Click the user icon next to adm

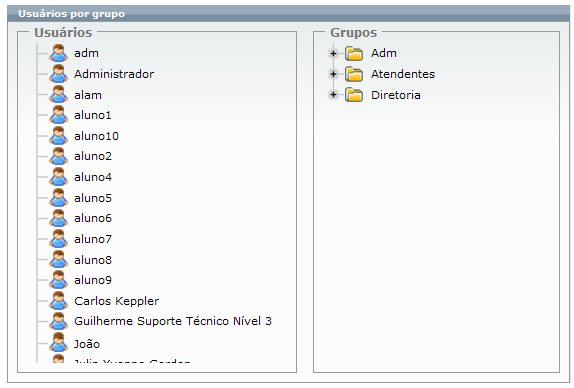point(59,53)
